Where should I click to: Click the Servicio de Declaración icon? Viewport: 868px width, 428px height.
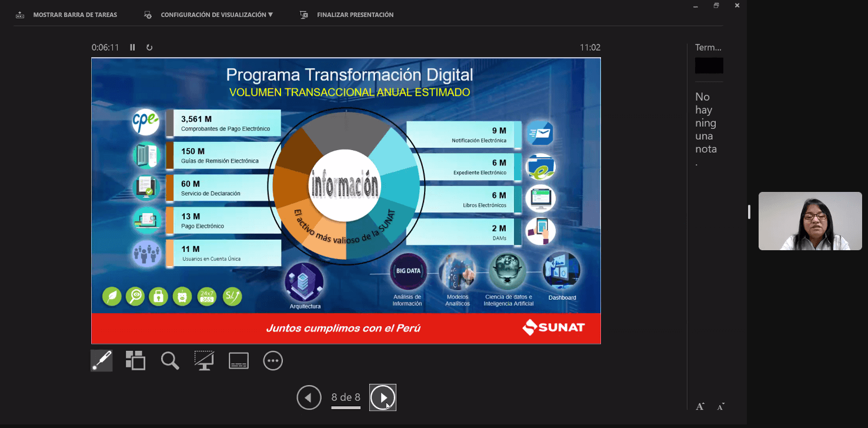(x=145, y=188)
